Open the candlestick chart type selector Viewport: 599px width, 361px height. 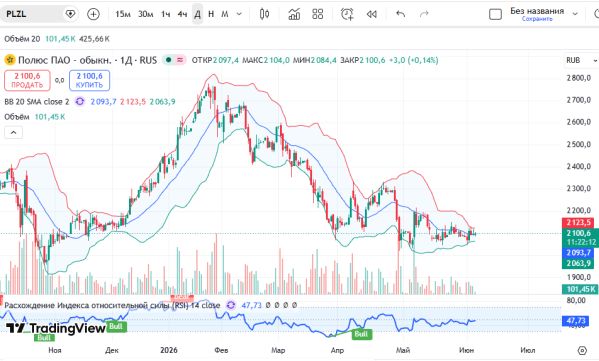(264, 14)
